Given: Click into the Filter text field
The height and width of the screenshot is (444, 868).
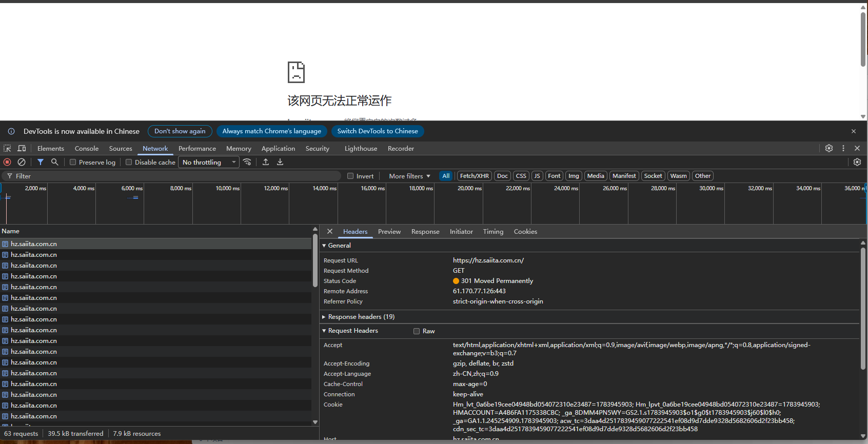Looking at the screenshot, I should (172, 176).
